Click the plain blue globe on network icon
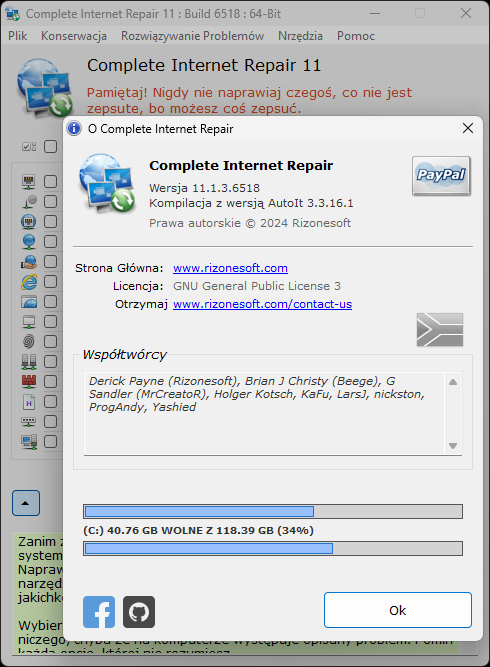The width and height of the screenshot is (490, 667). 28,242
